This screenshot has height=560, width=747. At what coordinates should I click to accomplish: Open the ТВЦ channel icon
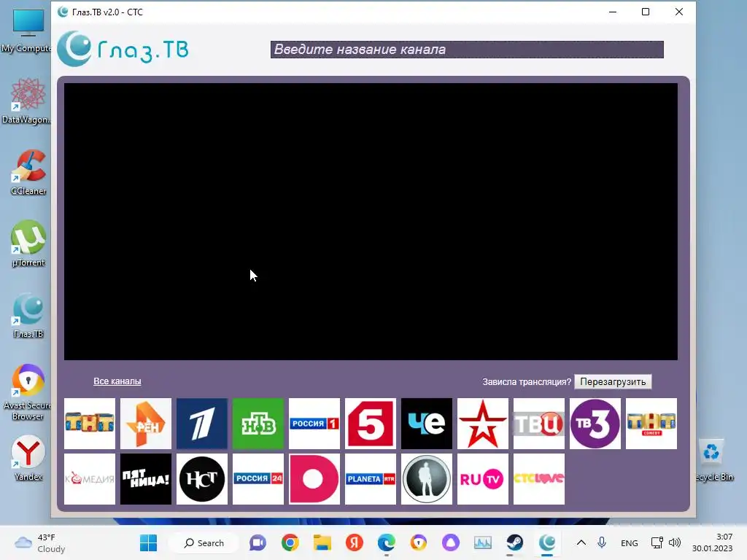pyautogui.click(x=539, y=424)
